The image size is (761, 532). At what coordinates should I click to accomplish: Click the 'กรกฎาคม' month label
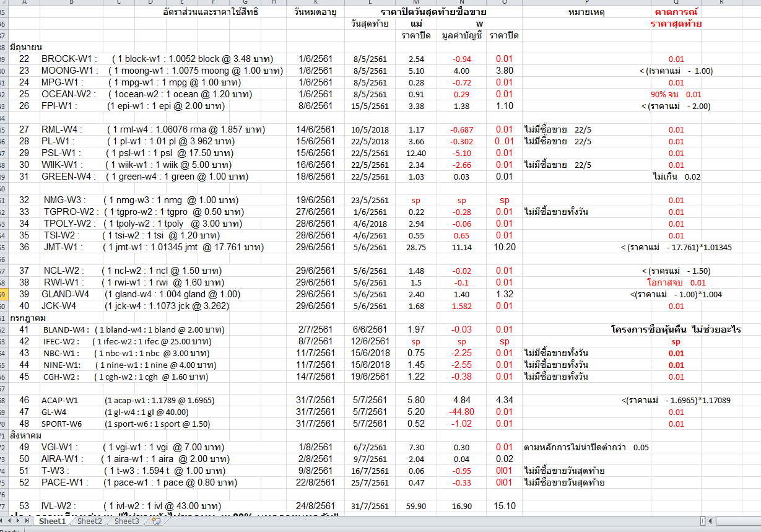point(28,318)
